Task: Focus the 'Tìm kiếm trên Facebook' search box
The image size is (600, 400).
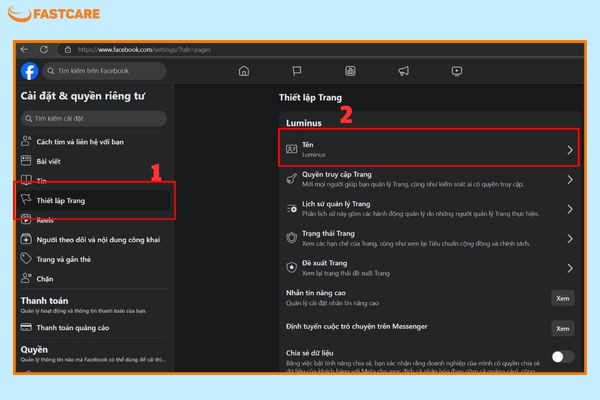Action: tap(104, 71)
